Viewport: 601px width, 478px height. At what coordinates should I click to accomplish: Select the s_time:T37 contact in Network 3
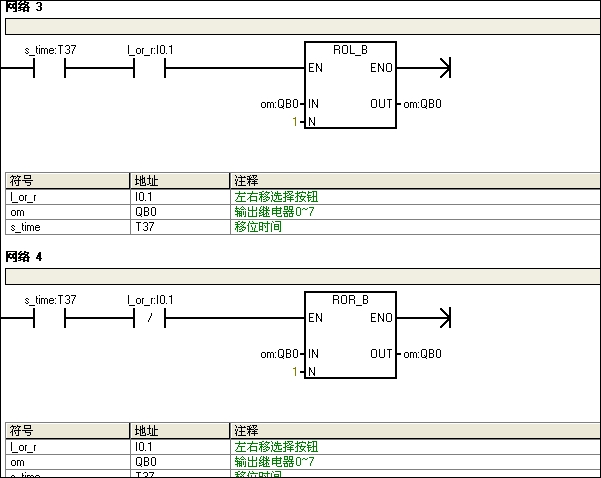[50, 68]
